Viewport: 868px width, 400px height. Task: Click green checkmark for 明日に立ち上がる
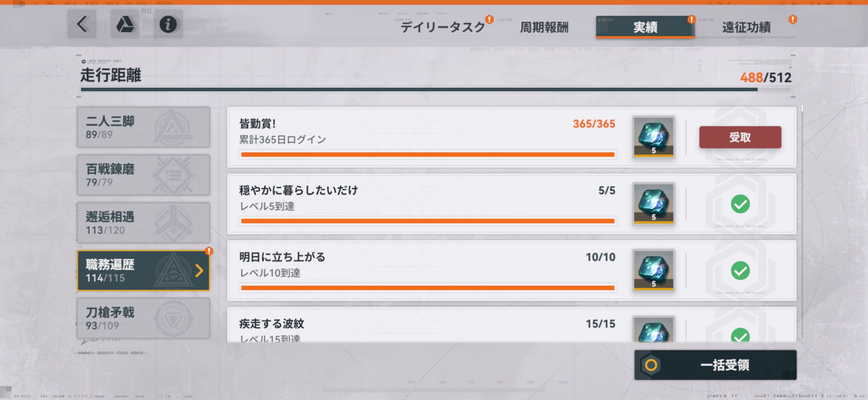[x=740, y=271]
